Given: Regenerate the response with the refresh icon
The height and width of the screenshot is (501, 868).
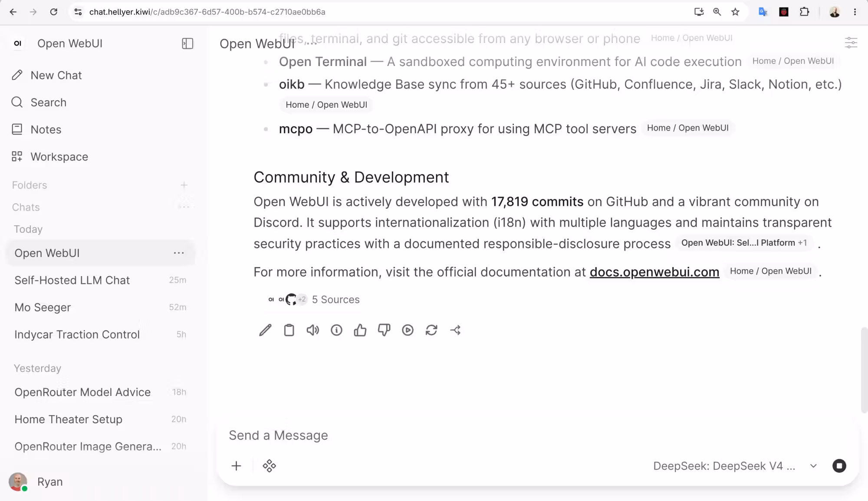Looking at the screenshot, I should 431,330.
